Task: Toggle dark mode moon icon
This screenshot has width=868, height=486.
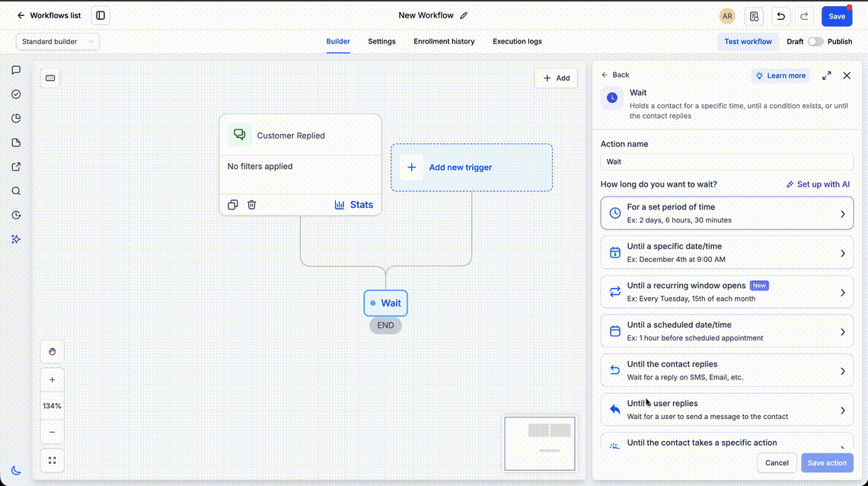Action: pyautogui.click(x=16, y=471)
